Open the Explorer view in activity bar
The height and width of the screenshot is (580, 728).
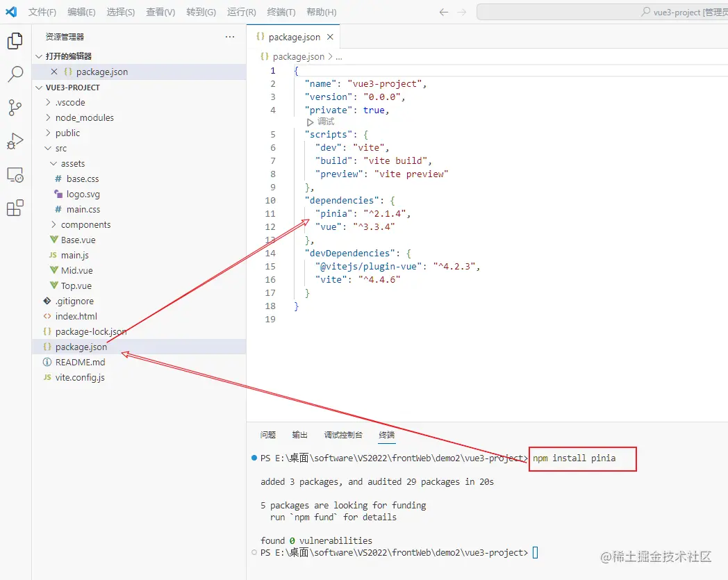[x=15, y=41]
